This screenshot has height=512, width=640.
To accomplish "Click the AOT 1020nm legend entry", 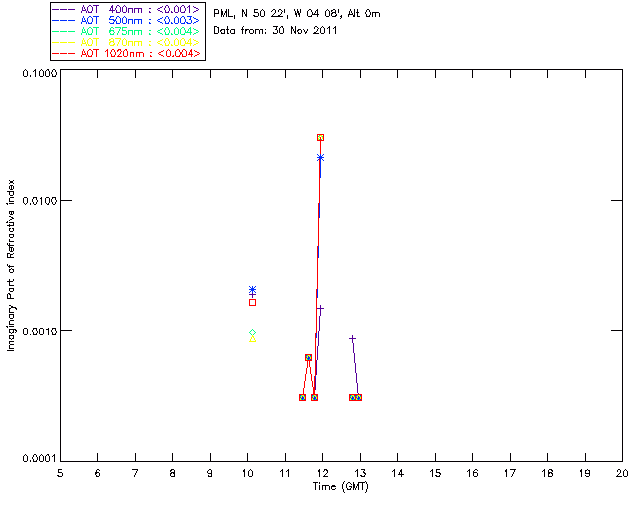I will pyautogui.click(x=127, y=53).
